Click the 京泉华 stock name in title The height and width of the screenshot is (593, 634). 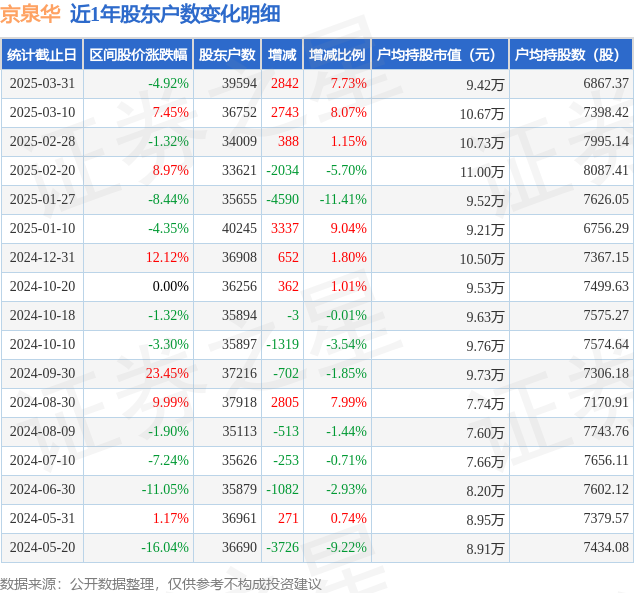click(x=30, y=15)
